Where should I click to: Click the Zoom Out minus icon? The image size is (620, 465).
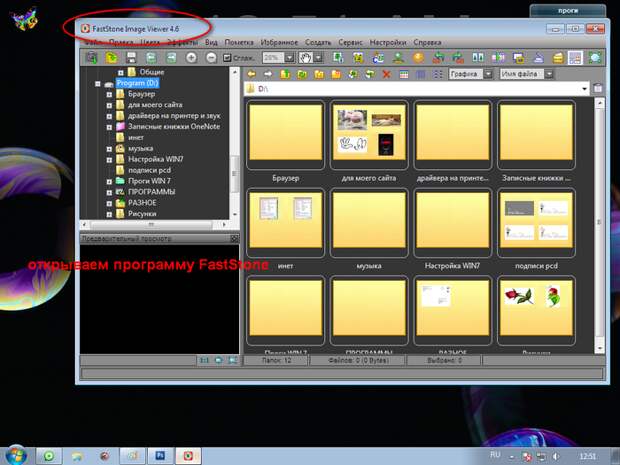211,58
